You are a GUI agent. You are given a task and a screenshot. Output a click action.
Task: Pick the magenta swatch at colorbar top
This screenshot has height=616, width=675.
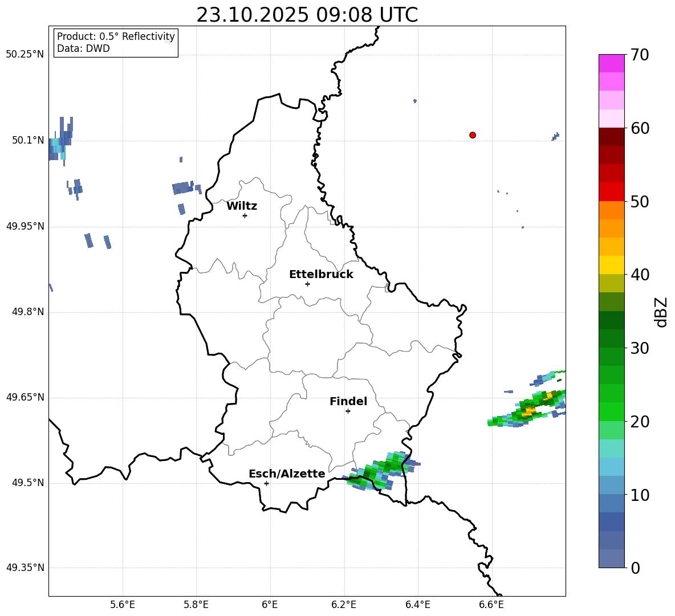(612, 63)
